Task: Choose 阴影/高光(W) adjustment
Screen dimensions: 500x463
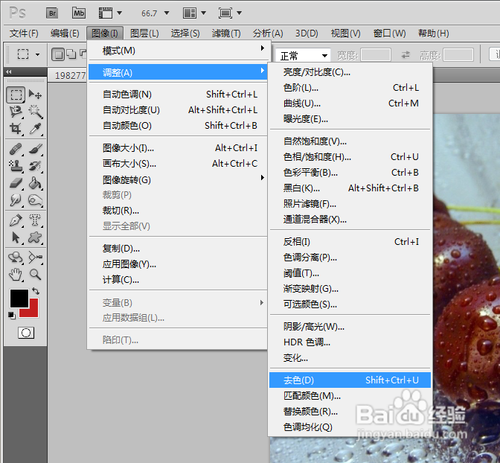Action: coord(350,326)
